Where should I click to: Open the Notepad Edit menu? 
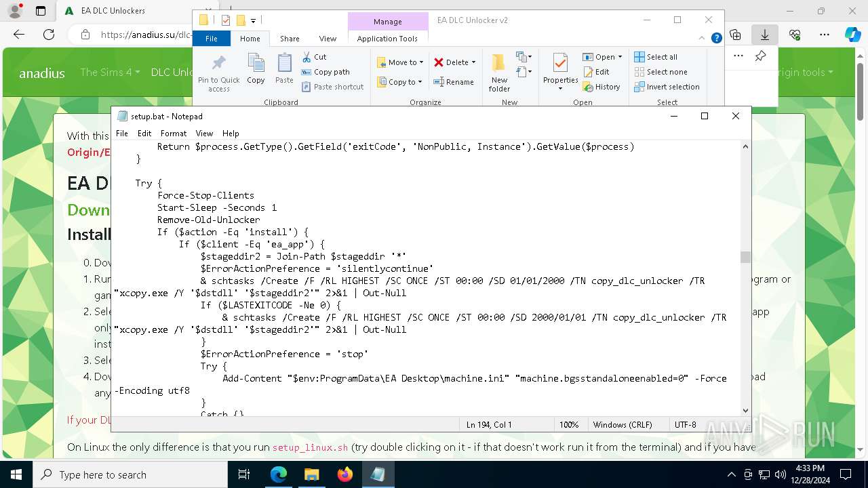(x=144, y=134)
